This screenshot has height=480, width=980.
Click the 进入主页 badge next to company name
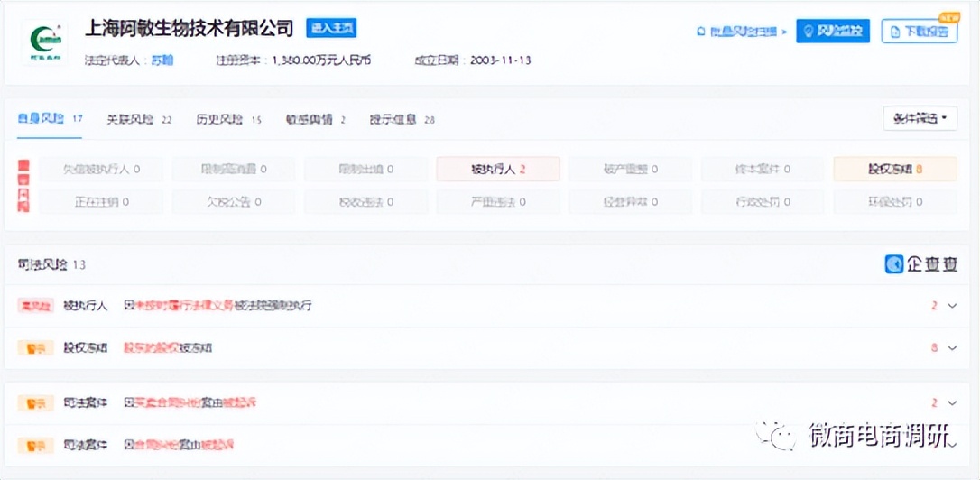331,28
